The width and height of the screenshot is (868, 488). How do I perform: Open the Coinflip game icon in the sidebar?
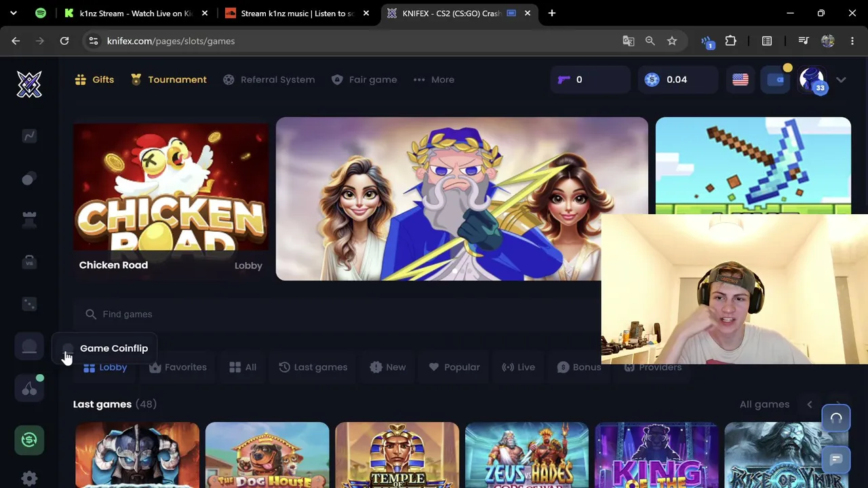[29, 346]
